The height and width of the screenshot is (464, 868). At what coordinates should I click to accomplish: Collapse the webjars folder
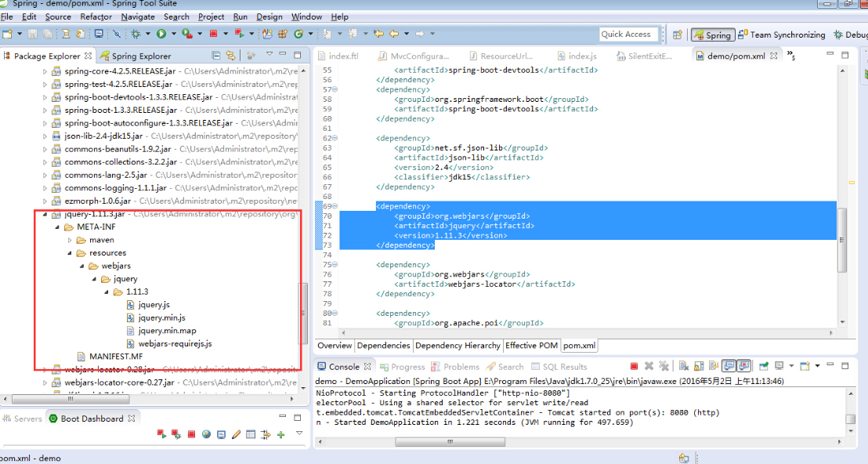pos(82,266)
